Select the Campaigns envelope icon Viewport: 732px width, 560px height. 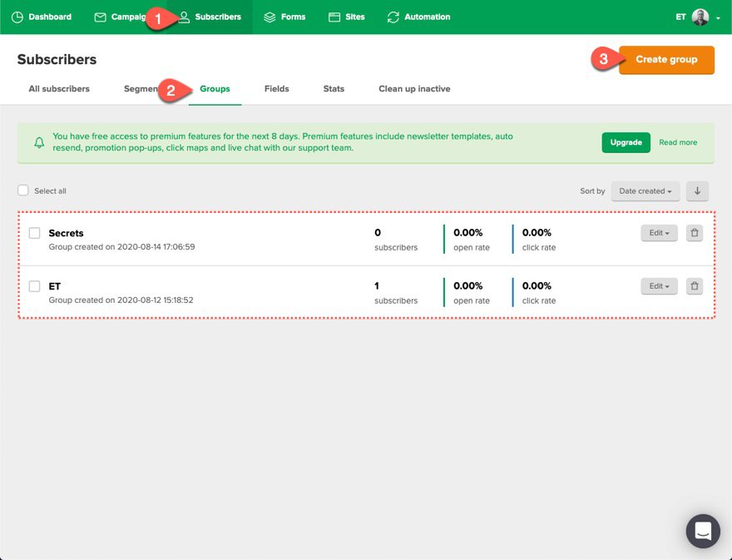click(99, 17)
